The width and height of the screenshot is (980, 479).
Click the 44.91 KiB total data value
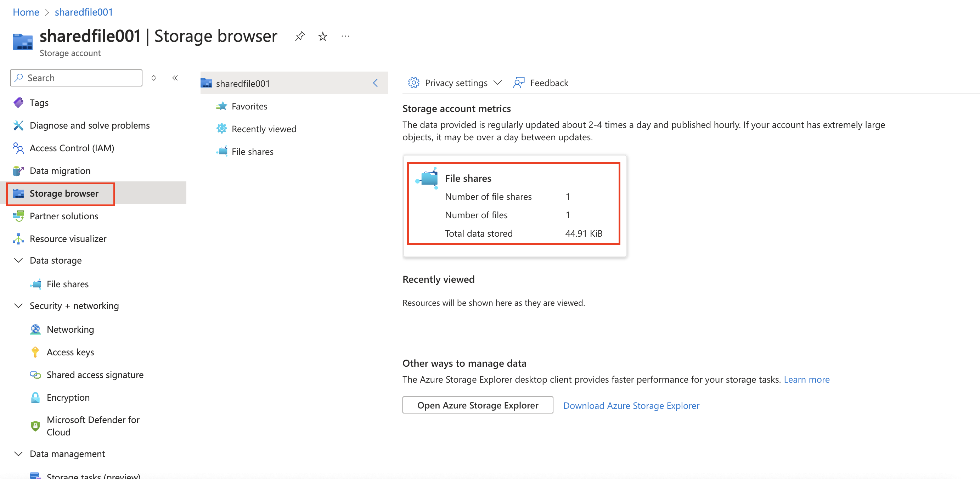pyautogui.click(x=584, y=233)
